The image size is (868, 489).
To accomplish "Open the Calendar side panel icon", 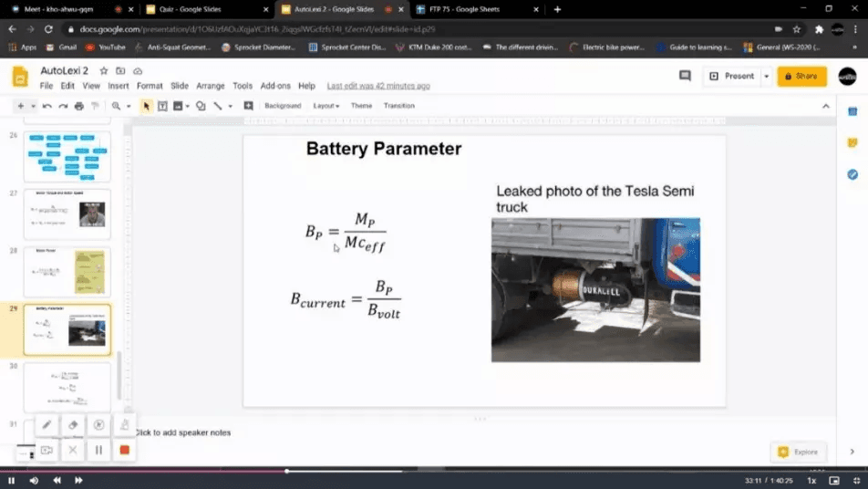I will pos(852,112).
